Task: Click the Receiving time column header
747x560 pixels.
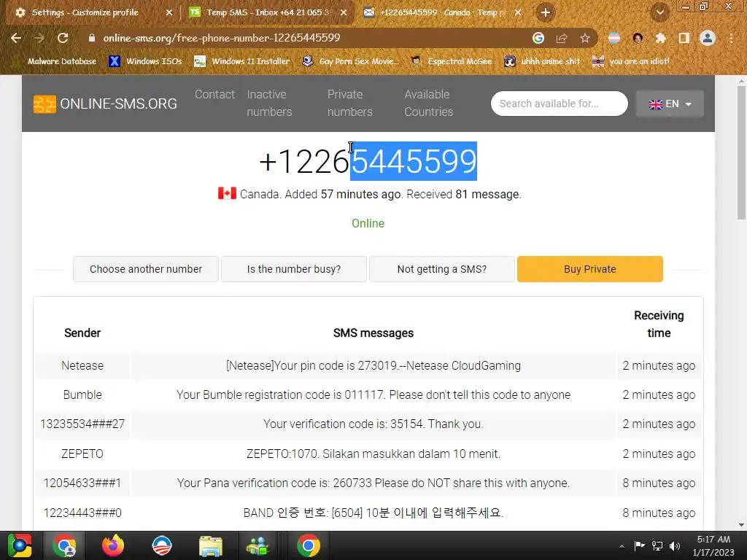Action: [x=659, y=324]
